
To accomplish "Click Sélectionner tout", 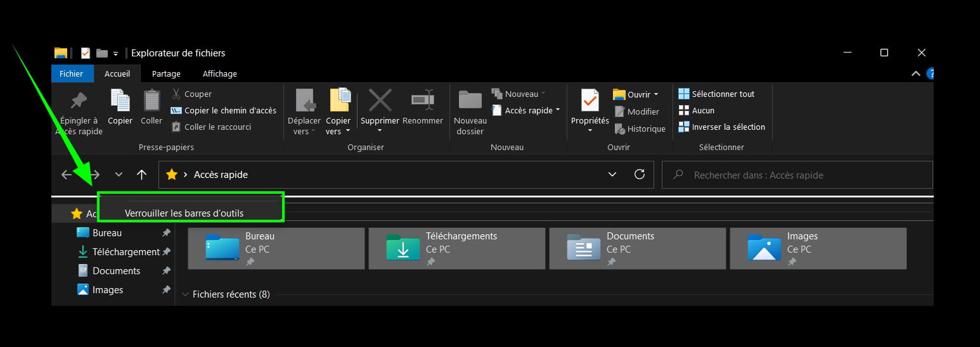I will coord(717,94).
